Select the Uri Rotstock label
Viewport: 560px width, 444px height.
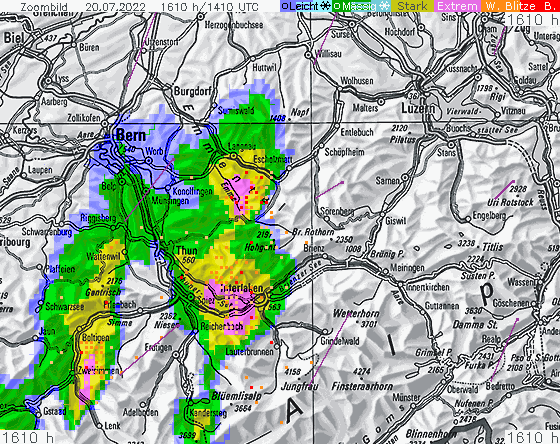(510, 203)
